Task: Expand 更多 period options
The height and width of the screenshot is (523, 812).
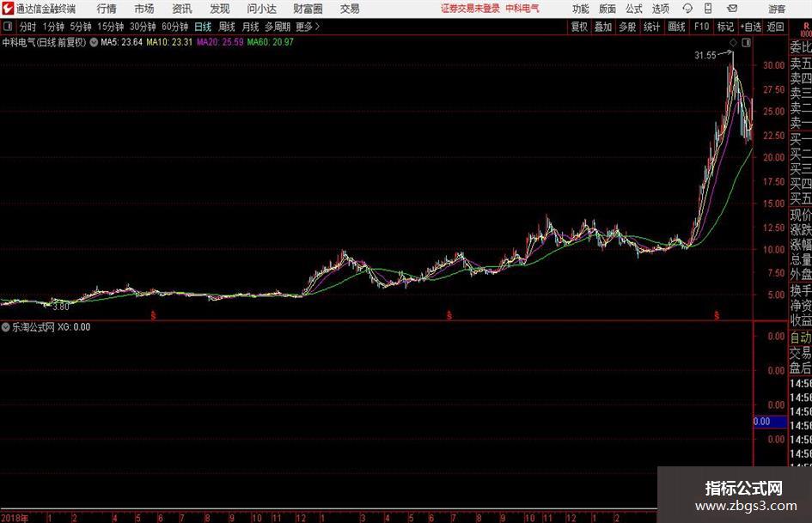Action: (308, 27)
